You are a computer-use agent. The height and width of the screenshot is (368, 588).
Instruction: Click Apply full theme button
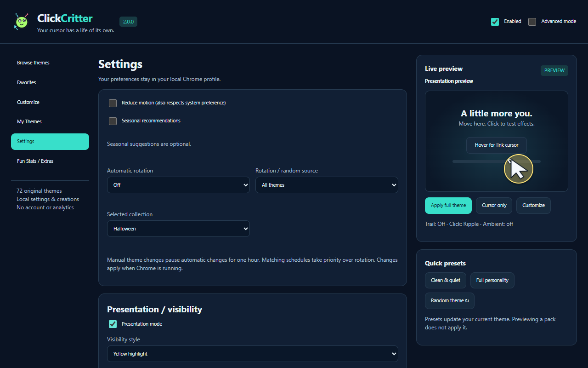(x=448, y=206)
